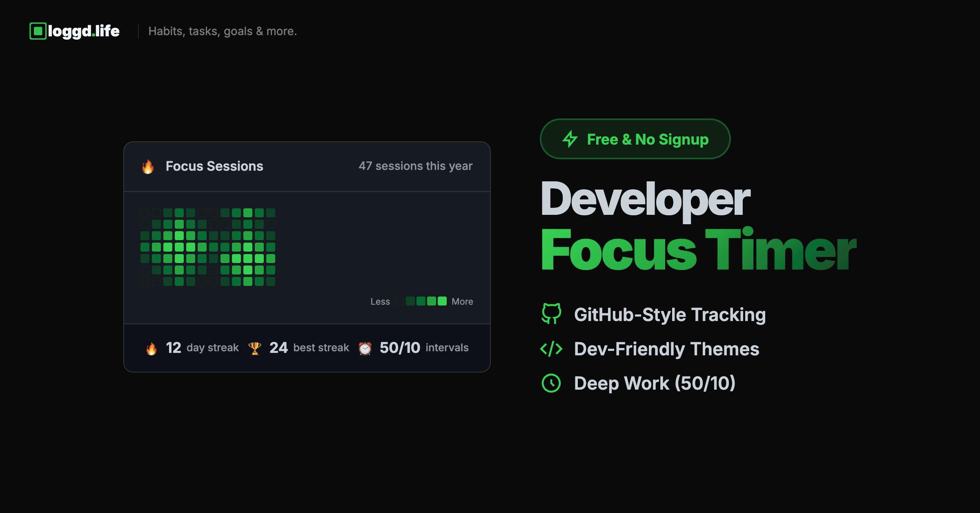Click the Focus Sessions card title
This screenshot has height=513, width=980.
pos(214,166)
